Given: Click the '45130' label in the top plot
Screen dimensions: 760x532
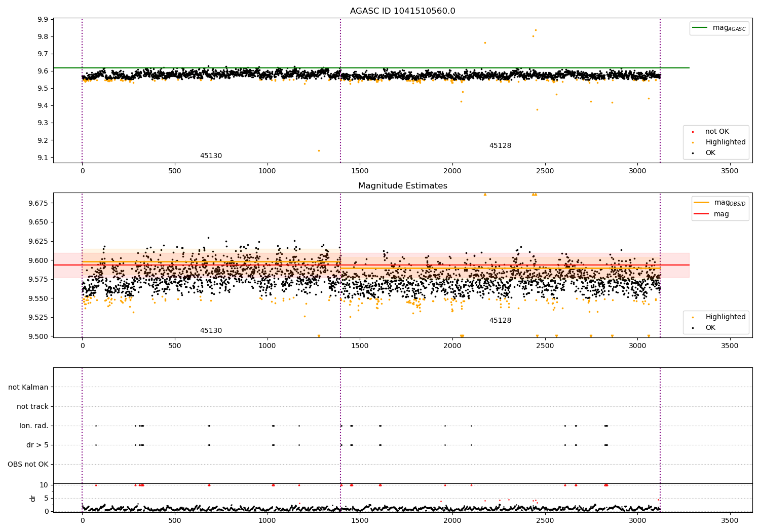Looking at the screenshot, I should tap(211, 156).
